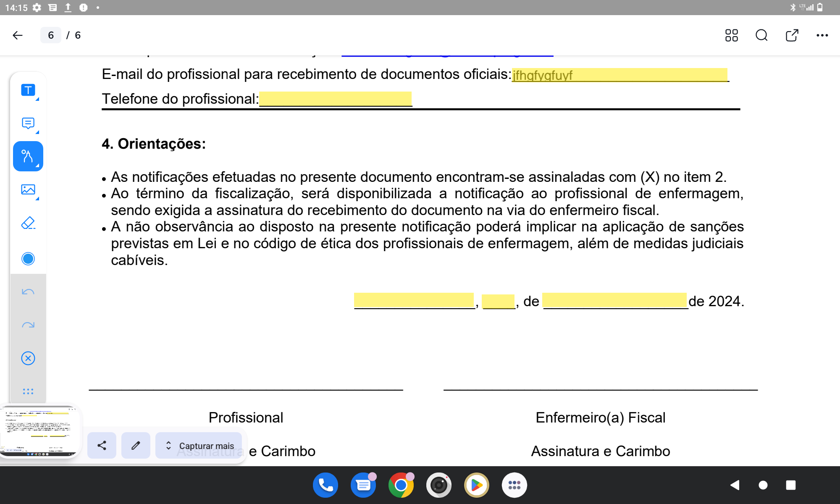
Task: Open the share/export document icon
Action: [792, 35]
